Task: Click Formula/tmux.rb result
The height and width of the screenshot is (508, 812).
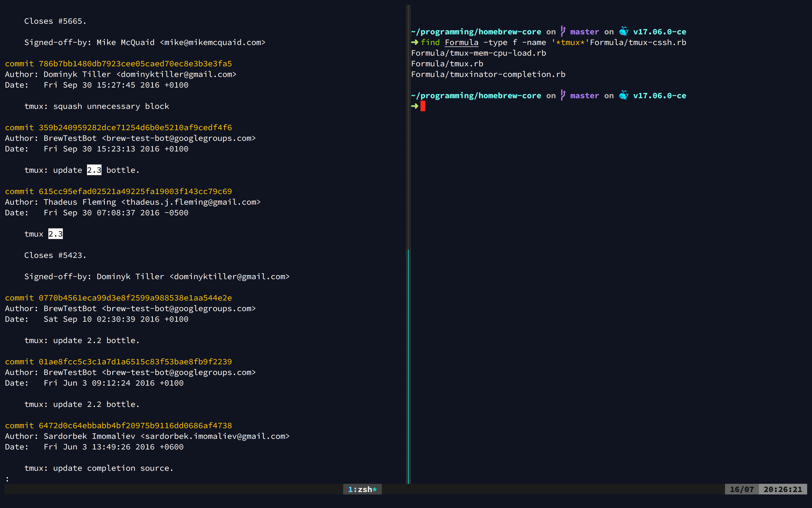Action: tap(447, 63)
